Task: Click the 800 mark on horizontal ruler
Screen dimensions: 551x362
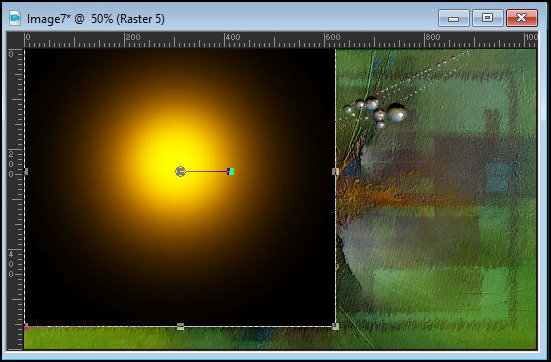Action: tap(432, 37)
